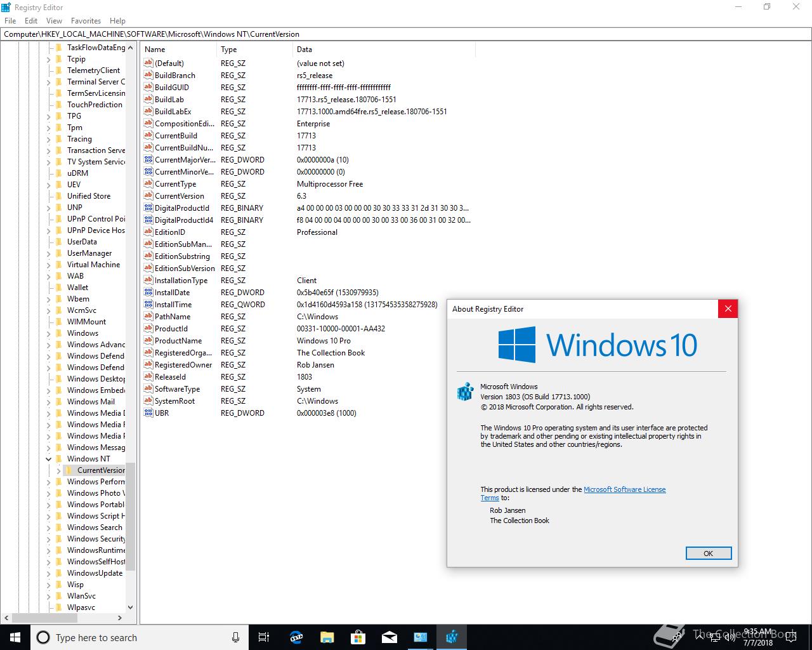This screenshot has width=812, height=650.
Task: Expand the Windows Mail tree node
Action: (49, 402)
